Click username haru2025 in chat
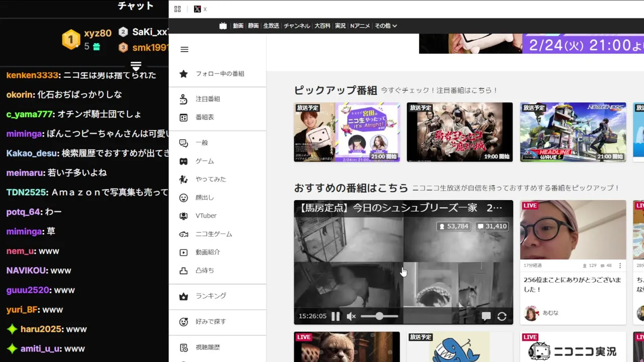The height and width of the screenshot is (362, 644). (41, 329)
